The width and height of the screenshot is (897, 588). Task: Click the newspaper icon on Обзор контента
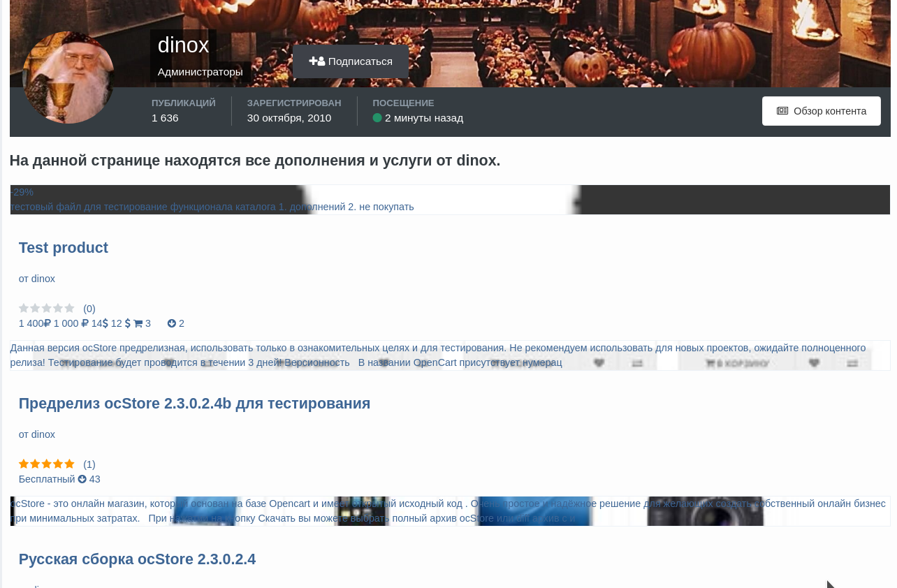click(x=782, y=111)
